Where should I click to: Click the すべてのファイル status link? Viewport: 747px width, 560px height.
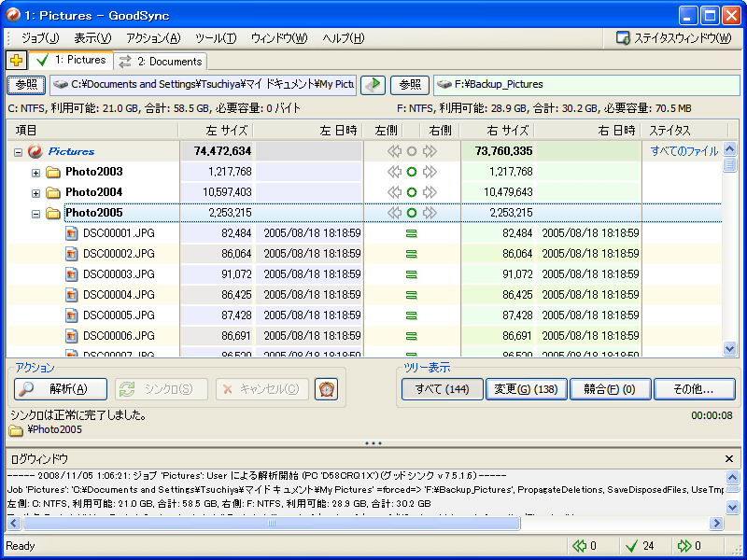coord(684,151)
